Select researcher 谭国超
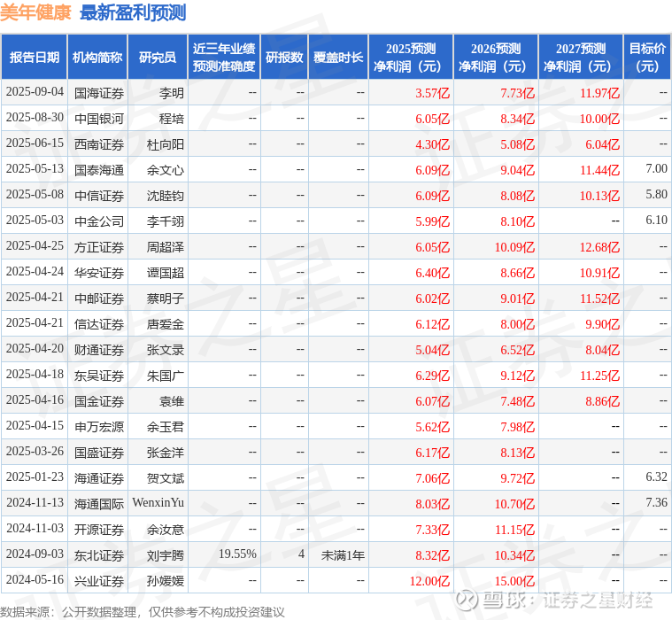This screenshot has width=672, height=620. click(x=166, y=273)
